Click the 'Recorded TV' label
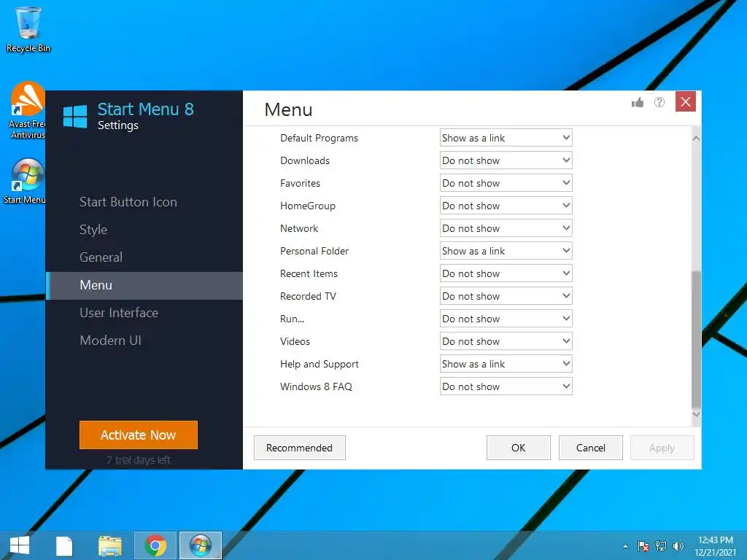This screenshot has width=747, height=560. 309,296
